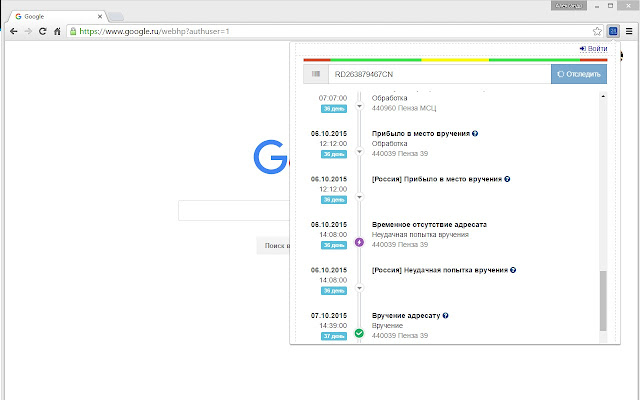The image size is (640, 400).
Task: Click the barcode icon beside tracking number
Action: [316, 74]
